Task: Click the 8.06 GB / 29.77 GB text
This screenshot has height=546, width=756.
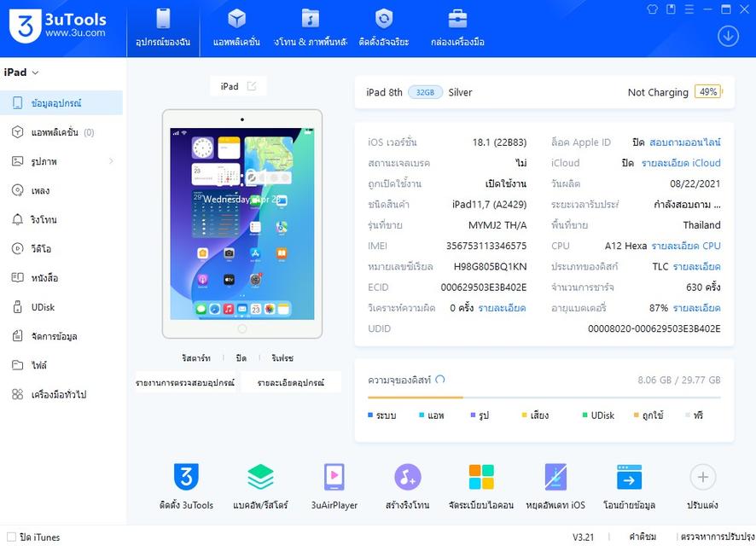Action: pyautogui.click(x=679, y=380)
